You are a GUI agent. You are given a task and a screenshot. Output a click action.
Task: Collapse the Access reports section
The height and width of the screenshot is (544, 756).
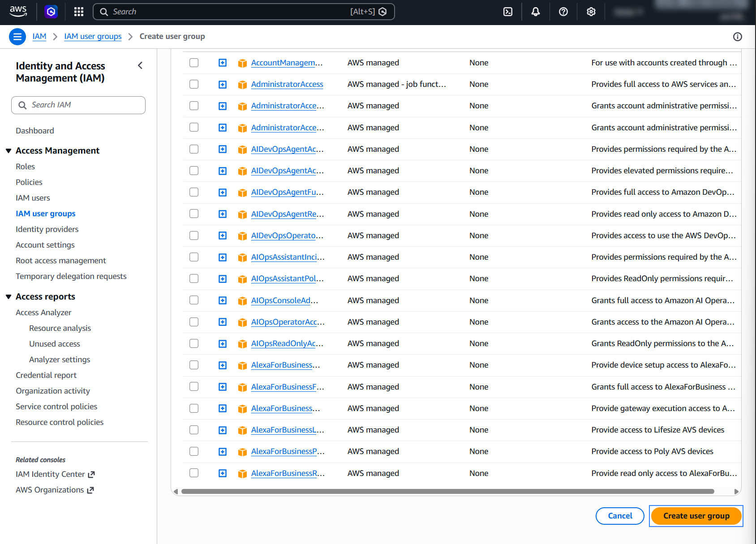point(9,297)
